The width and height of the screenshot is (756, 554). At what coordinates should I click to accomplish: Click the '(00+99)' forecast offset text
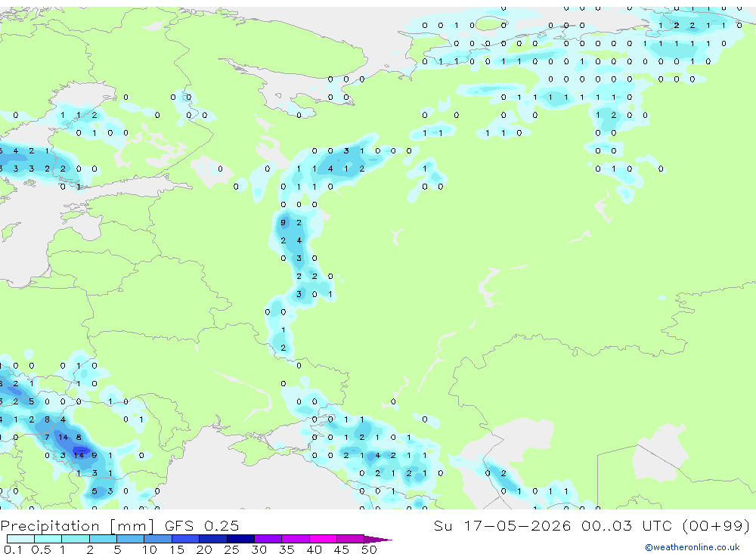tap(717, 525)
